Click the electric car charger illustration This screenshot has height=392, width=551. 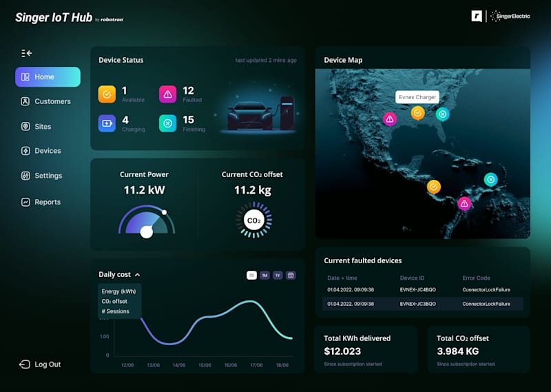click(x=260, y=113)
